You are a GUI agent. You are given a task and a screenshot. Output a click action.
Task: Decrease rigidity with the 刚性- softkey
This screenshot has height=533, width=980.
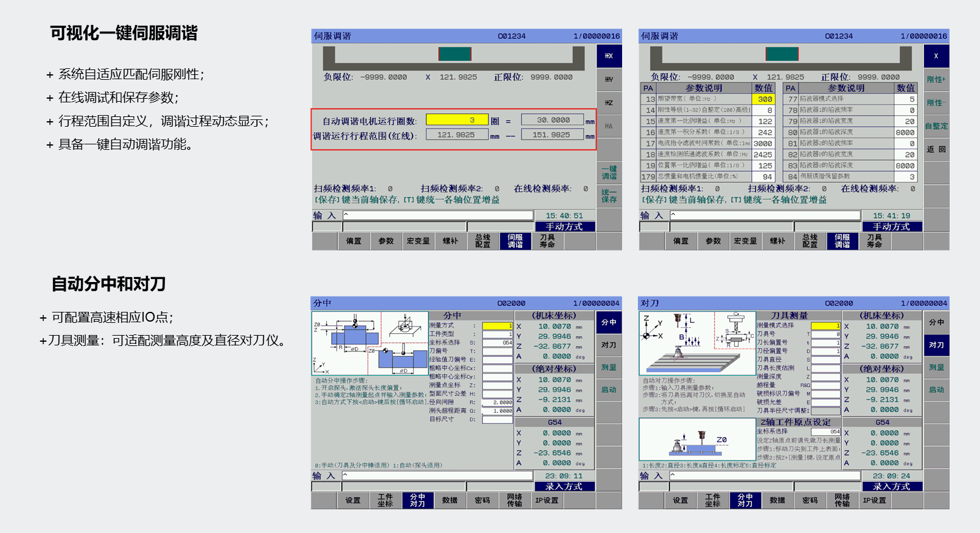[936, 103]
